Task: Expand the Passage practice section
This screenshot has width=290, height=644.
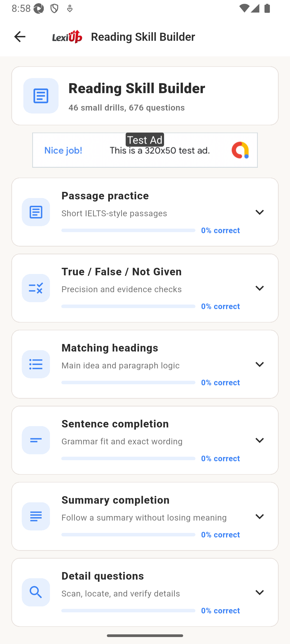Action: pyautogui.click(x=259, y=212)
